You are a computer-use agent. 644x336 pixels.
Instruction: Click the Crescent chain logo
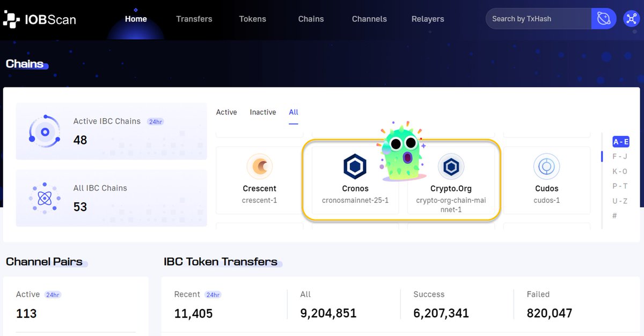click(x=260, y=167)
